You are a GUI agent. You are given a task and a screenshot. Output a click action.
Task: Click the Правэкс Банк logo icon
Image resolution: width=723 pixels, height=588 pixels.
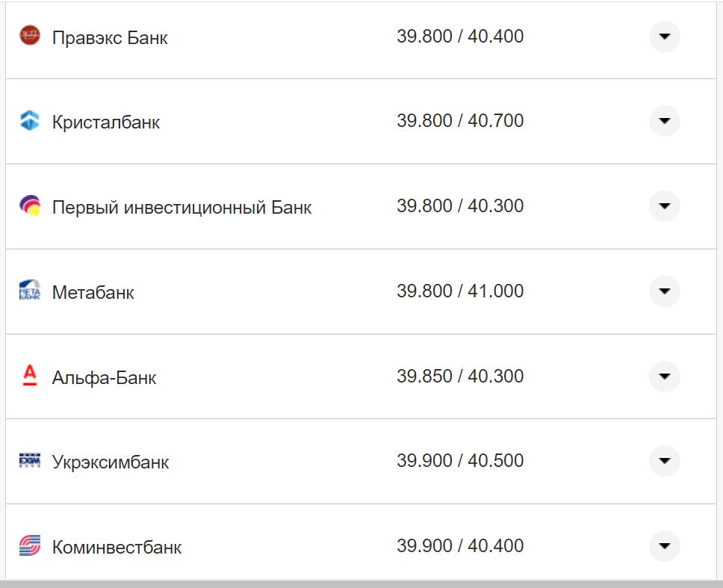tap(30, 36)
